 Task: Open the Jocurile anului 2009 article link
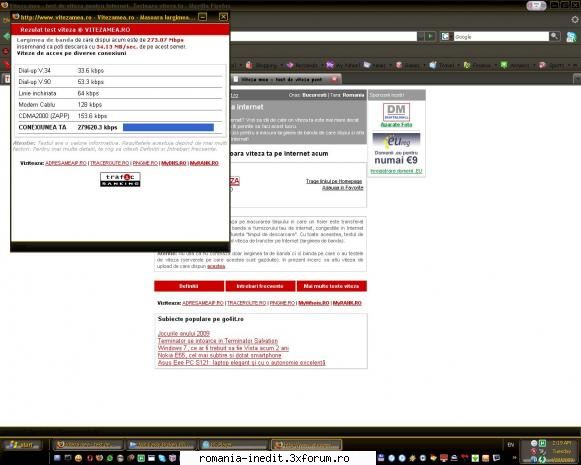point(184,333)
